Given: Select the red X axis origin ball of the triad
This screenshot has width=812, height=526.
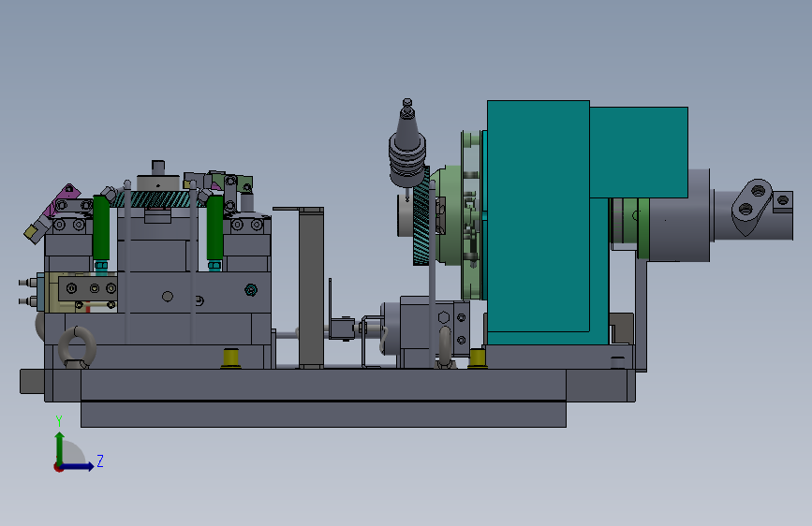Looking at the screenshot, I should click(x=58, y=467).
